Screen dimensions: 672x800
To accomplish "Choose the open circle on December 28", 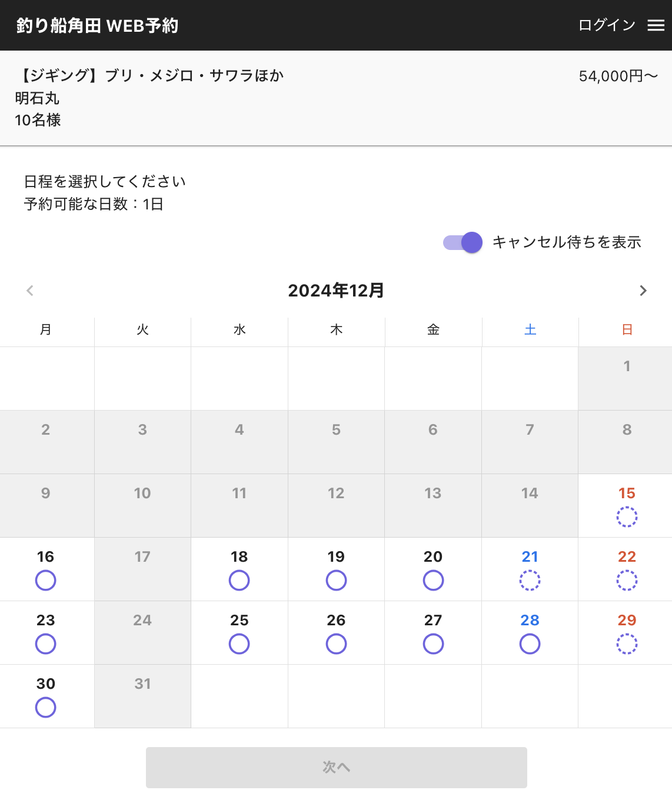I will tap(530, 644).
